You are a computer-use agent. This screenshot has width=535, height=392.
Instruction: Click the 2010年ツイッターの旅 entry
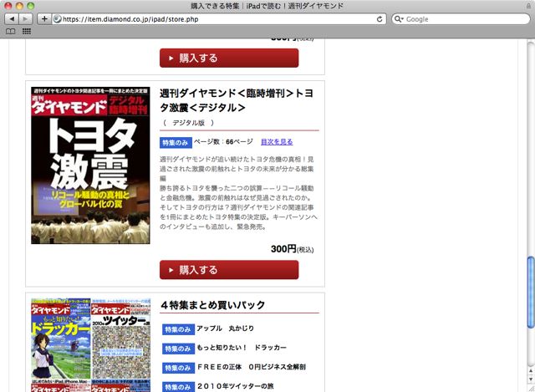(236, 386)
